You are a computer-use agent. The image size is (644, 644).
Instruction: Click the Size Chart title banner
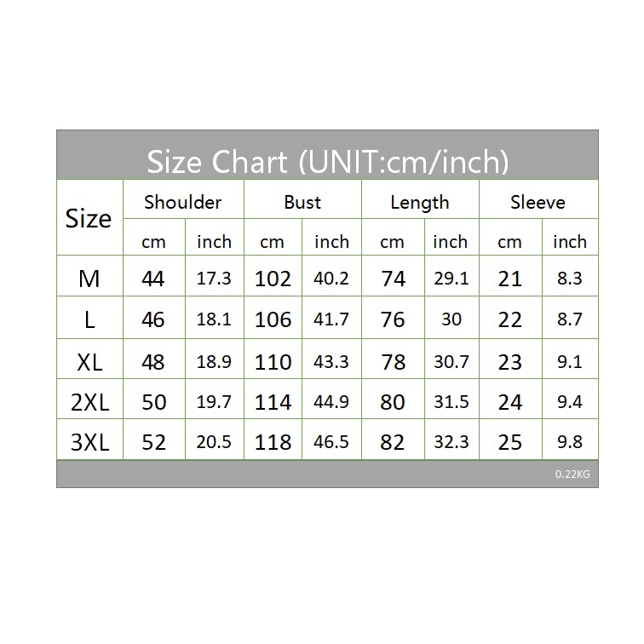pyautogui.click(x=327, y=160)
